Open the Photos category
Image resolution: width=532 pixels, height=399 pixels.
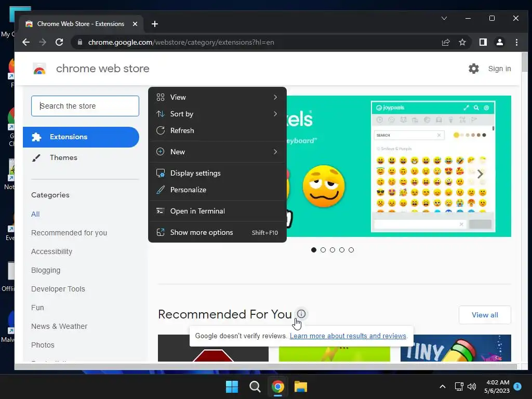pos(43,345)
